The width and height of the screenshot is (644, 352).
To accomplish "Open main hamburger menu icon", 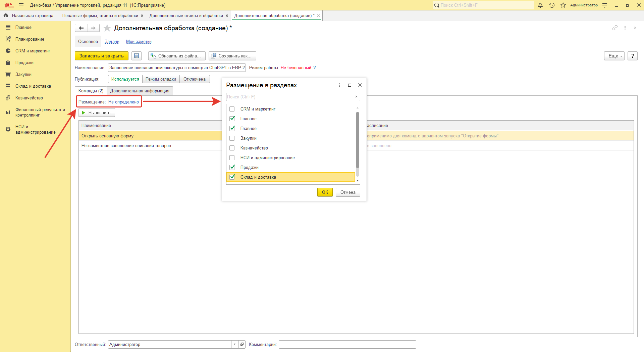I will pos(21,5).
